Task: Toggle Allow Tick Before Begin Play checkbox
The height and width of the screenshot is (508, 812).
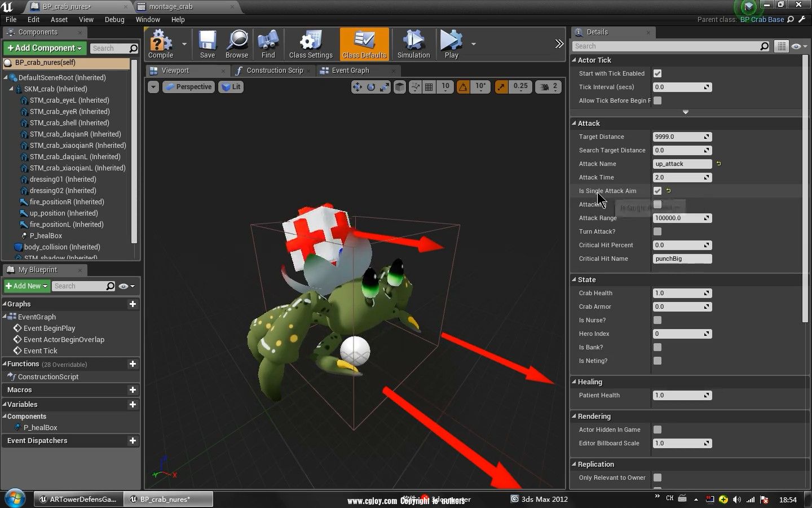Action: coord(657,100)
